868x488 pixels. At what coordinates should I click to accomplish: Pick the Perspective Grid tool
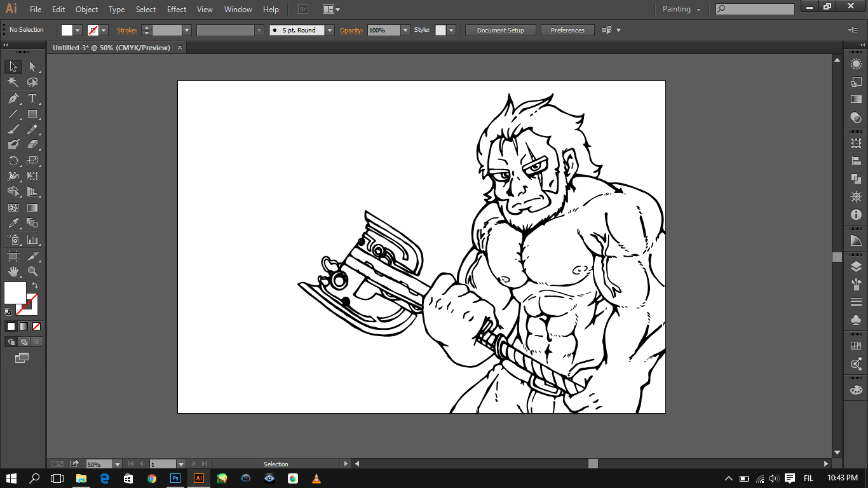(x=32, y=192)
